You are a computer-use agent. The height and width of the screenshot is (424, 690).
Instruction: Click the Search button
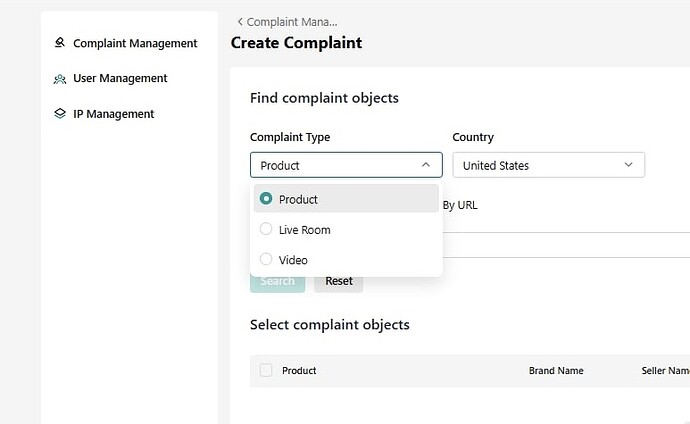pyautogui.click(x=277, y=281)
